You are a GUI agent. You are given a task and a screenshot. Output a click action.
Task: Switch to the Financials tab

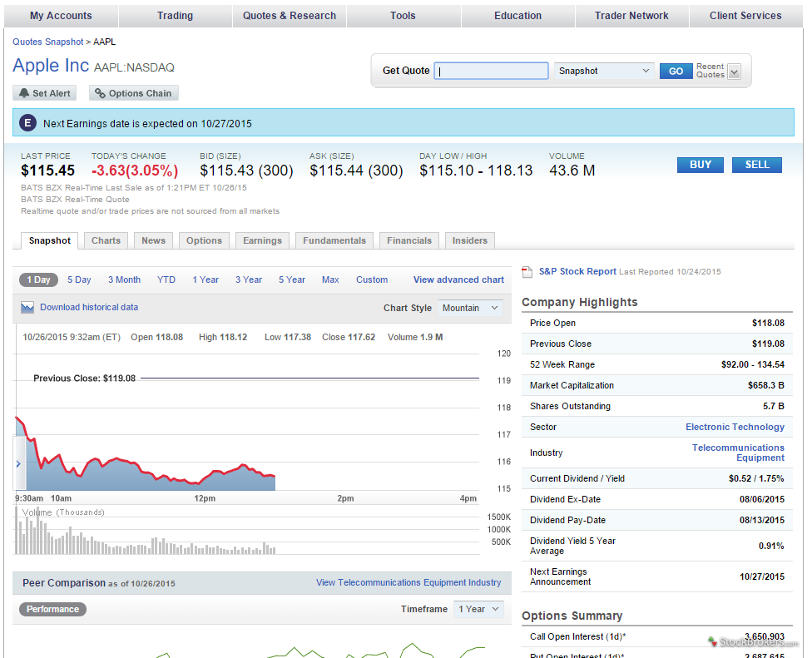(409, 240)
